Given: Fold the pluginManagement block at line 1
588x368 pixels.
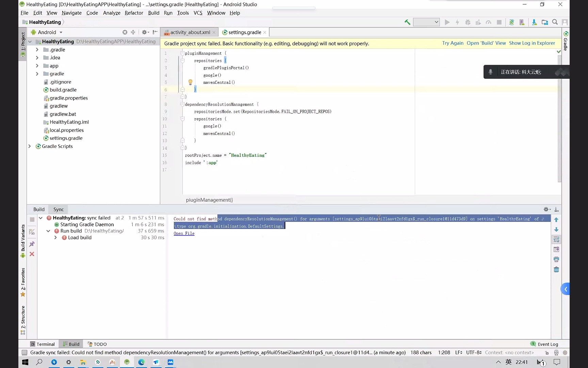Looking at the screenshot, I should 182,53.
